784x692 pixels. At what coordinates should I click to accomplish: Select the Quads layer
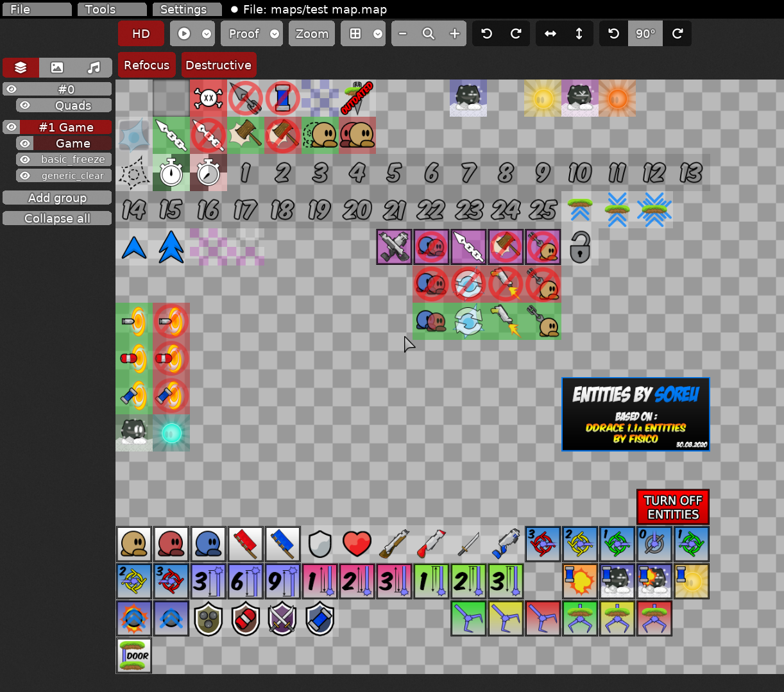point(73,105)
